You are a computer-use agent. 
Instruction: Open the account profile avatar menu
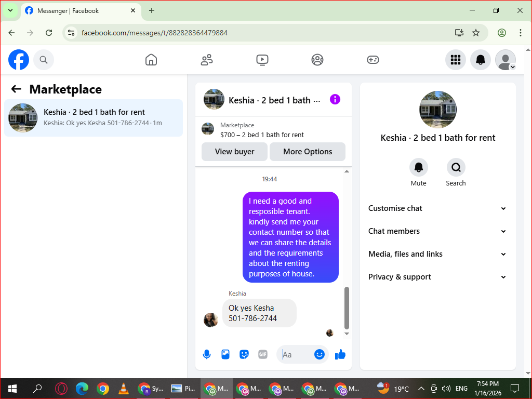pyautogui.click(x=506, y=60)
